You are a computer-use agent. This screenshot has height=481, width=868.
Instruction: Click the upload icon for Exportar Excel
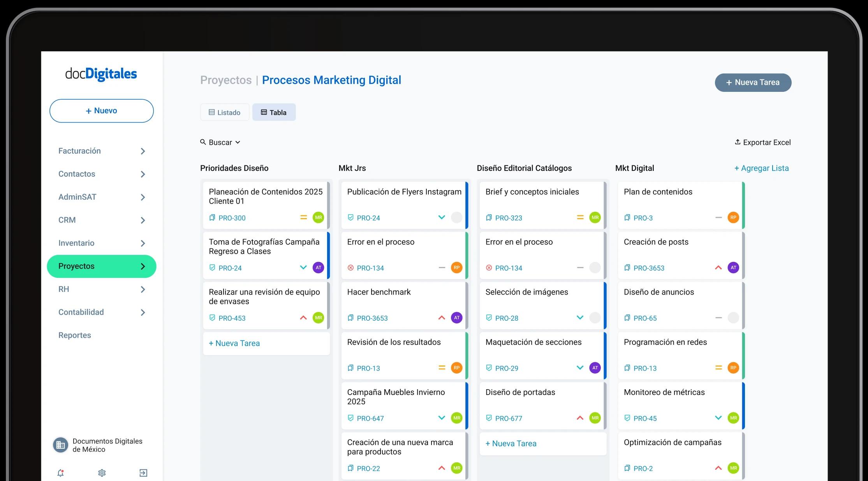(737, 142)
